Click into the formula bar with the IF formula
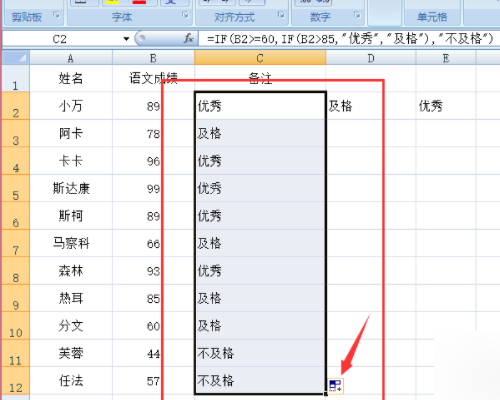Image resolution: width=500 pixels, height=400 pixels. pos(349,39)
